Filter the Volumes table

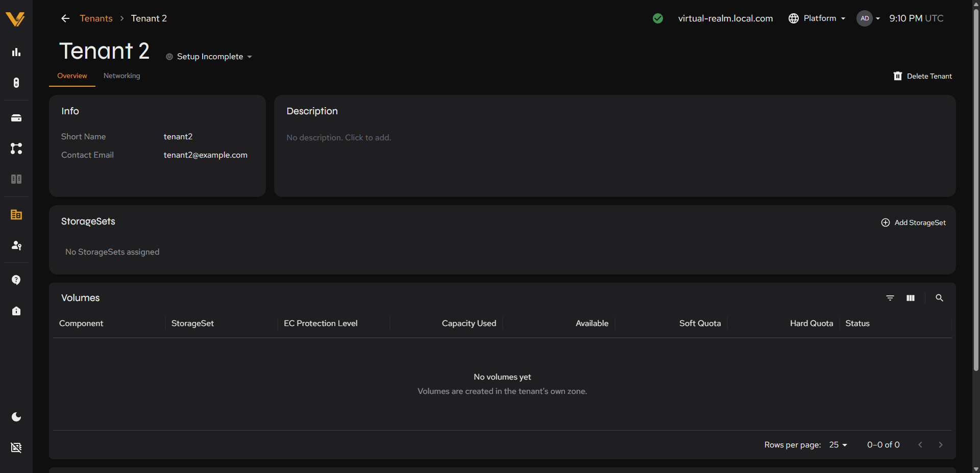pos(890,298)
